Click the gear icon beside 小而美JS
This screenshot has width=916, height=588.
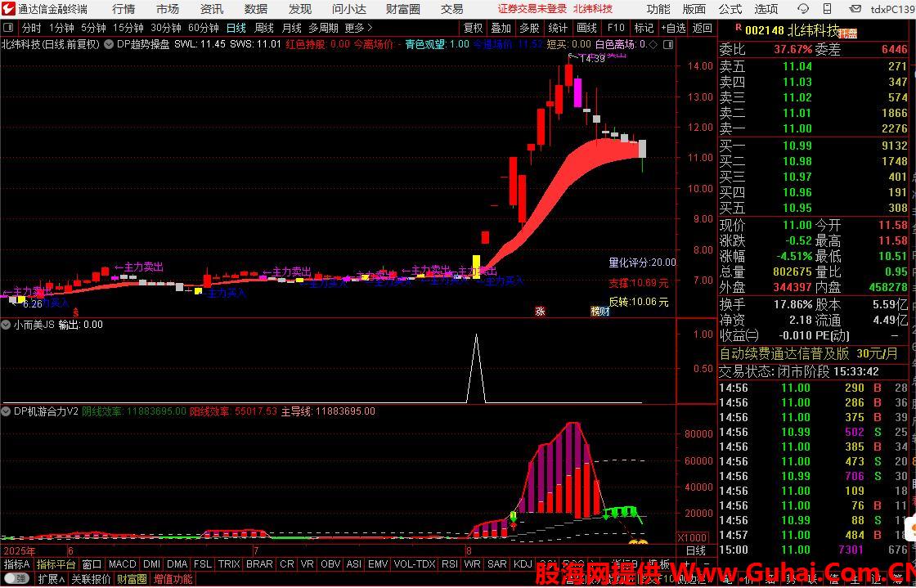7,325
